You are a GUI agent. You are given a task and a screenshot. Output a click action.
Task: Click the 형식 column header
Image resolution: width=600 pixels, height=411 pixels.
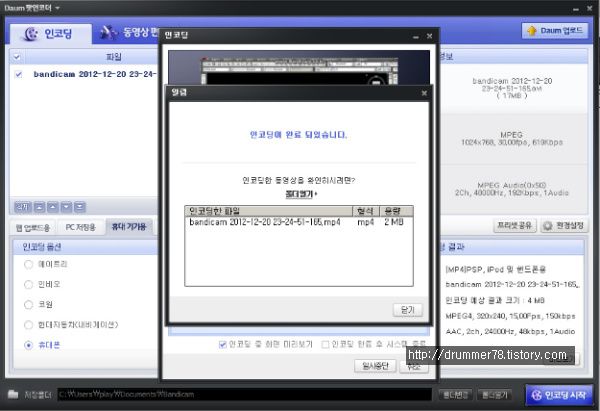[366, 211]
